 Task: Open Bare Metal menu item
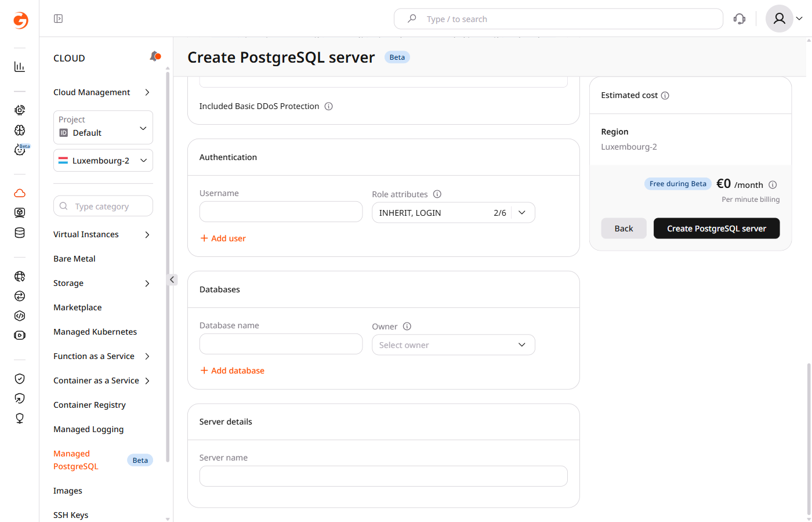tap(74, 259)
